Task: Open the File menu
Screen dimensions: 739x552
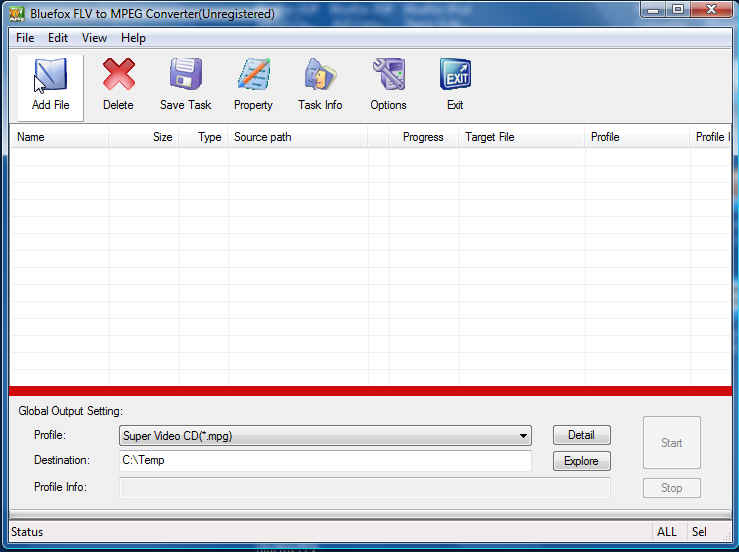Action: 25,38
